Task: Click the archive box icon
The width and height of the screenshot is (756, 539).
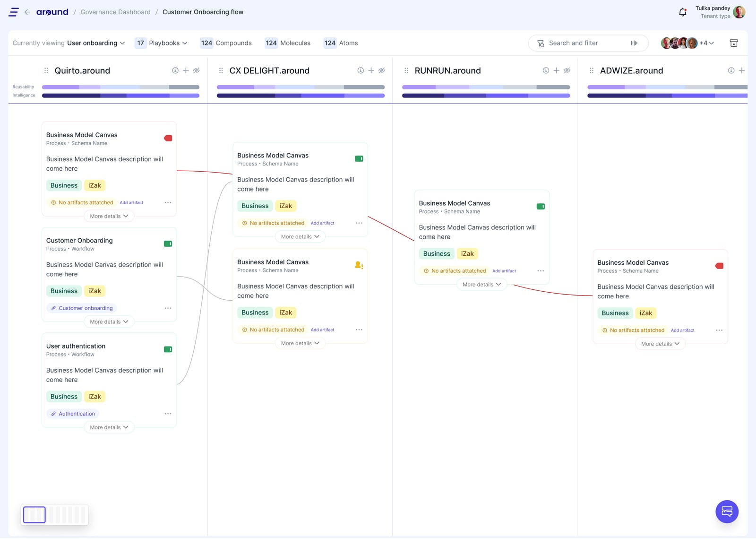Action: [x=734, y=43]
